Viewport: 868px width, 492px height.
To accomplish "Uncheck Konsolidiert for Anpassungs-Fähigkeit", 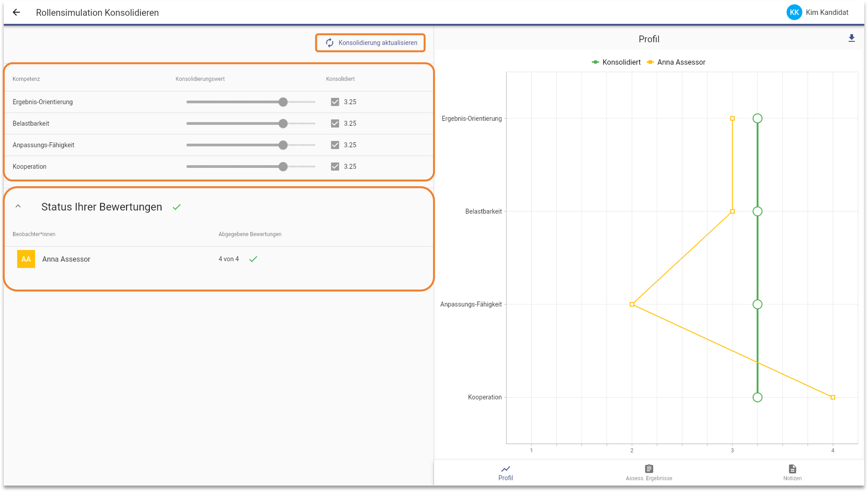I will tap(335, 145).
